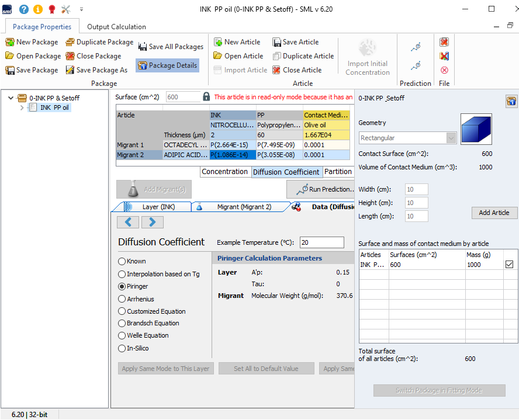
Task: Choose the Brandsch Equation option
Action: (x=122, y=323)
